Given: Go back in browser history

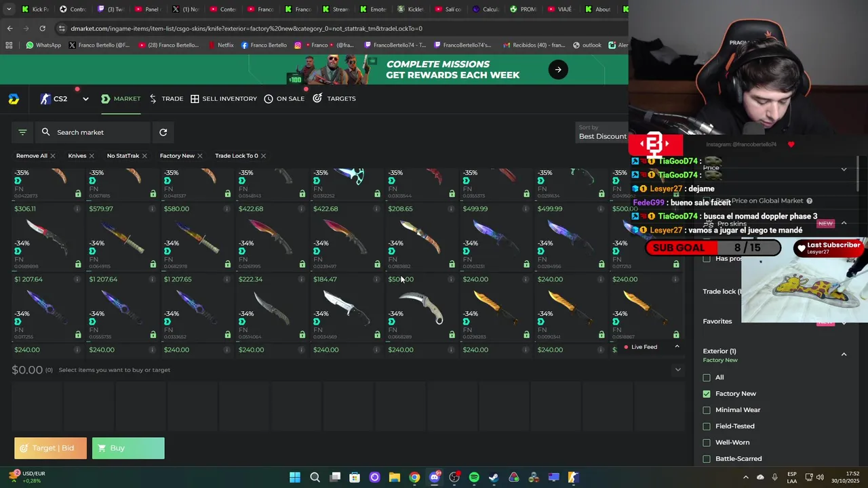Looking at the screenshot, I should coord(9,28).
